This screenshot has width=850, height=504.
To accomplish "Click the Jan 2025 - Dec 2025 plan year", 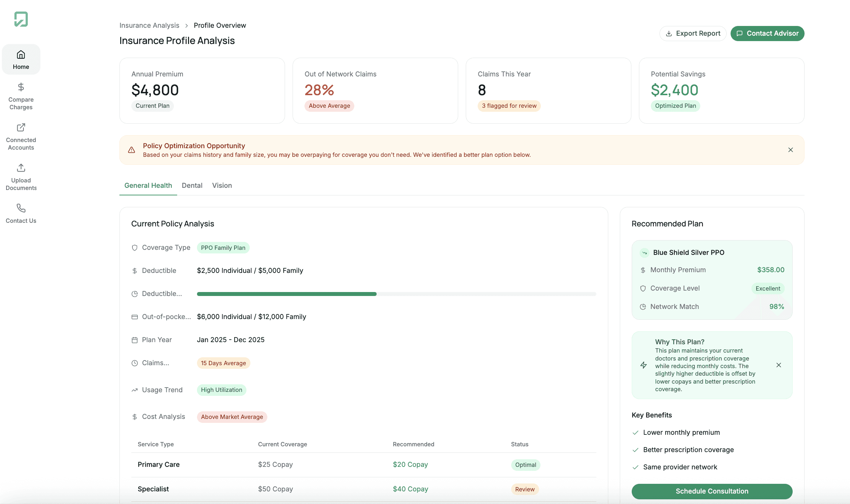I will pyautogui.click(x=231, y=340).
